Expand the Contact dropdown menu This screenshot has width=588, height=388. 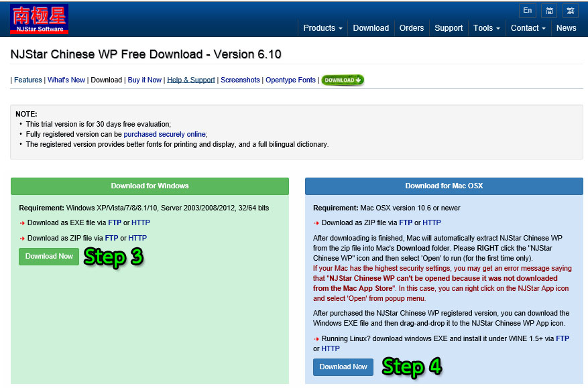(528, 28)
